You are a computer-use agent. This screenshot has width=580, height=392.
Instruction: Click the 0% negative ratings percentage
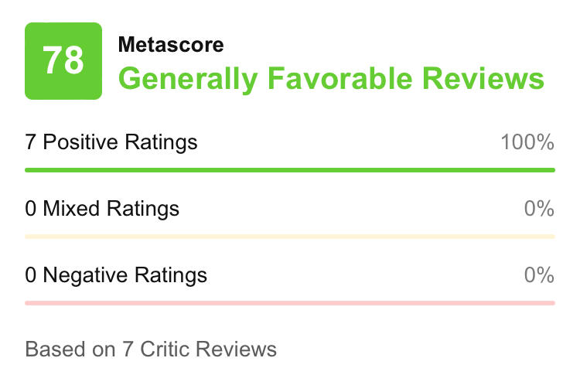(x=539, y=274)
